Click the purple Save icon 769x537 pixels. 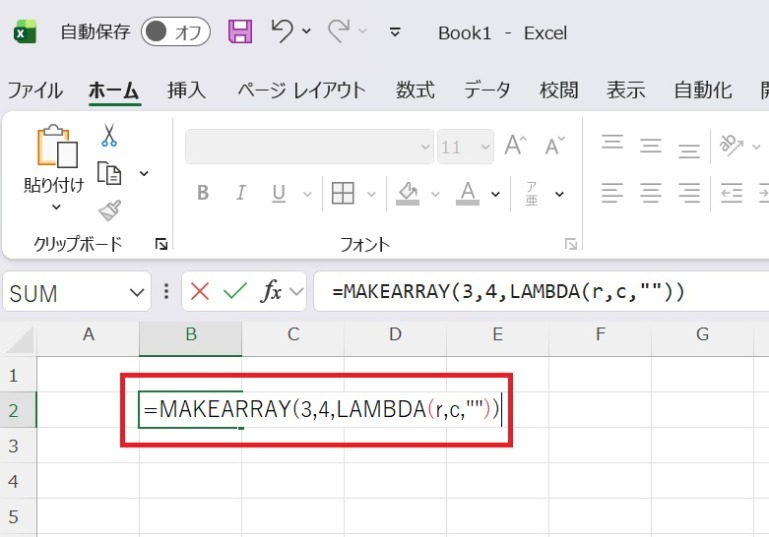[x=240, y=32]
